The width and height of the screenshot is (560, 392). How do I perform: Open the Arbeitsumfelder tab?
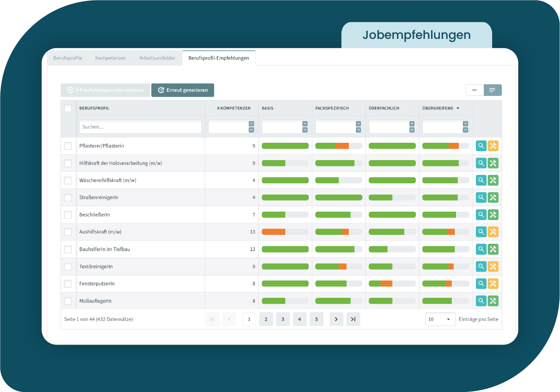(157, 58)
